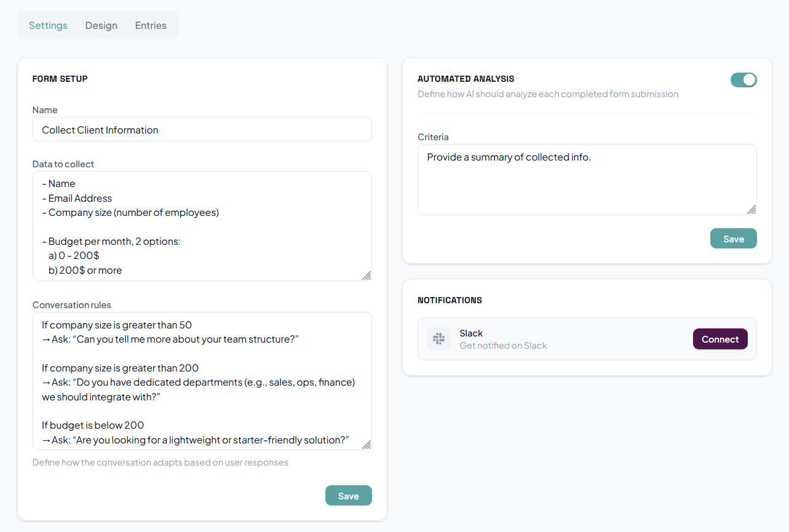Connect Slack notifications
789x532 pixels.
(720, 339)
